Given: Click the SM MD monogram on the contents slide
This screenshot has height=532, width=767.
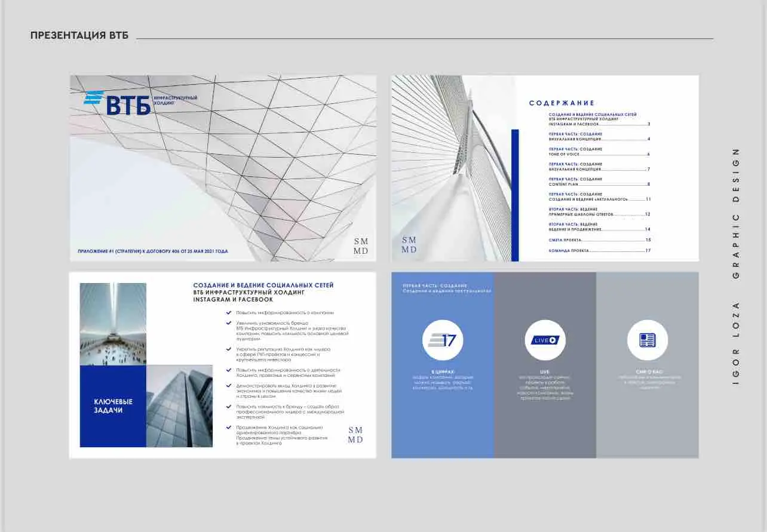Looking at the screenshot, I should (409, 245).
